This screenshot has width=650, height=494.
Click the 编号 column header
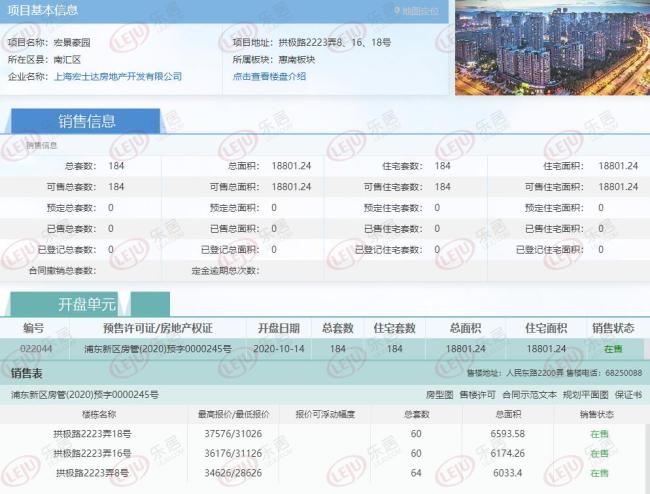point(34,328)
